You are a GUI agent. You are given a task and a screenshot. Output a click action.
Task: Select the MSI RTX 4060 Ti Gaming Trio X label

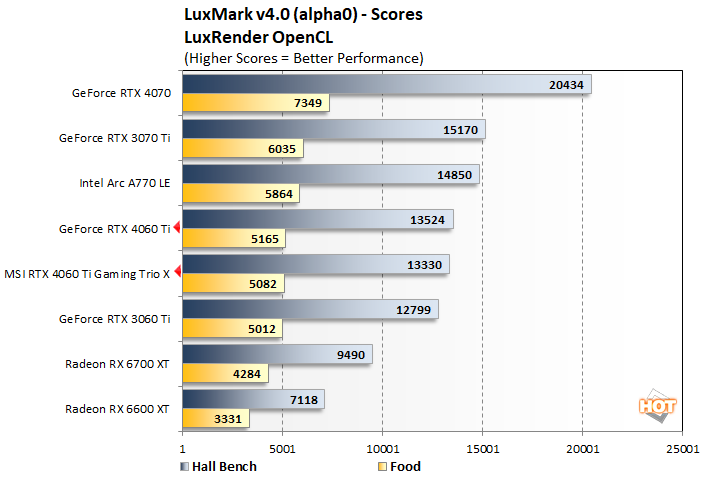87,274
